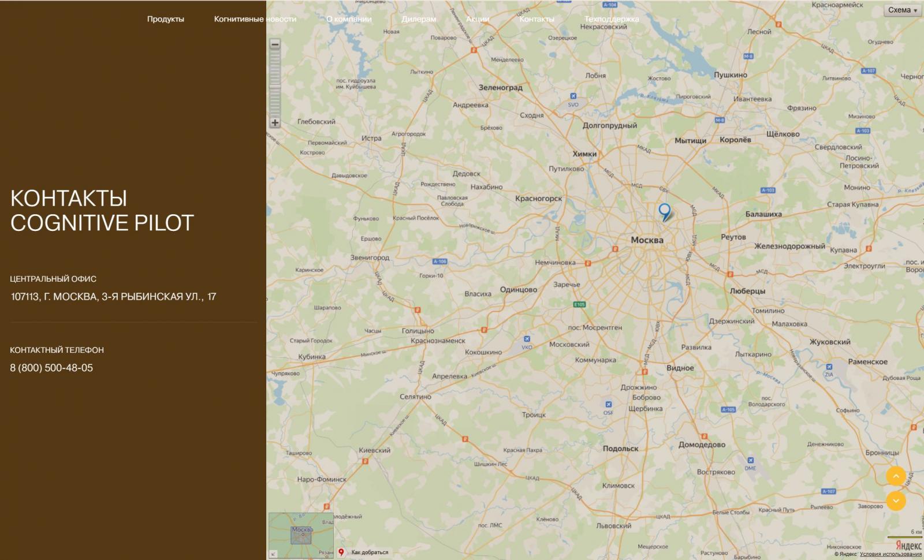Click the A-106 road shield
The image size is (924, 560).
(x=440, y=262)
